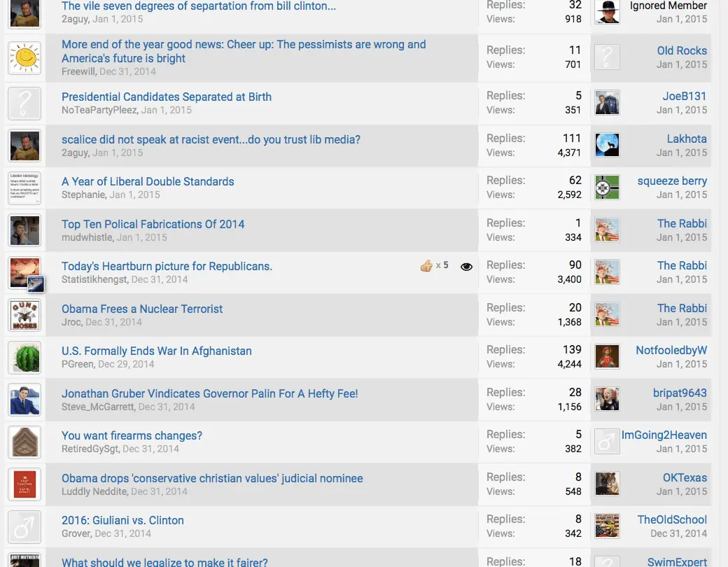Open '2016: Giuliani vs. Clinton' thread
Screen dimensions: 728x567
pyautogui.click(x=122, y=521)
